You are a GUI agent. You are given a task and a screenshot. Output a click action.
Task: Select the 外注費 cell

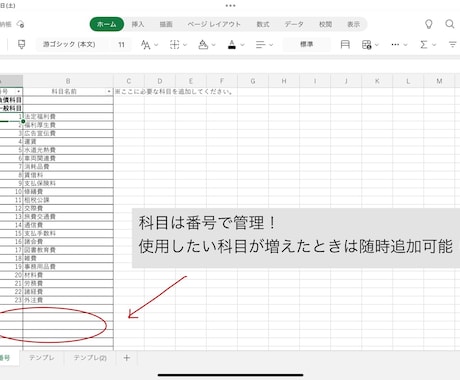point(68,300)
